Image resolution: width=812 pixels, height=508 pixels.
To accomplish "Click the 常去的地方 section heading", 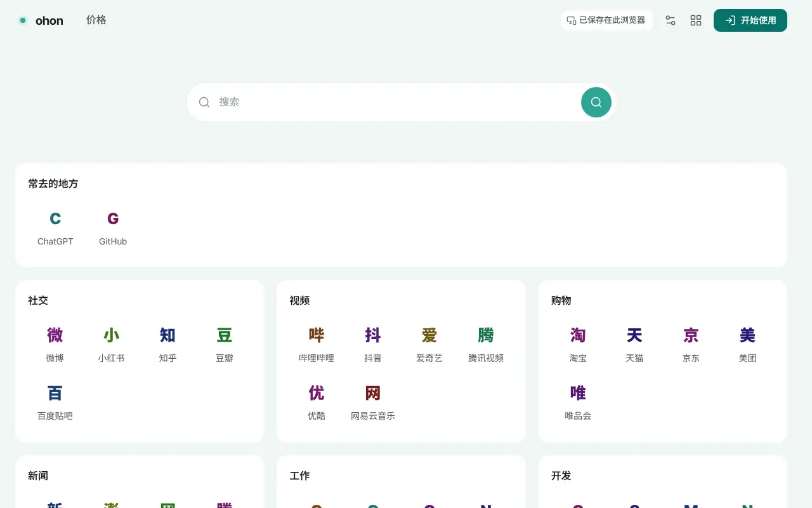I will coord(53,184).
